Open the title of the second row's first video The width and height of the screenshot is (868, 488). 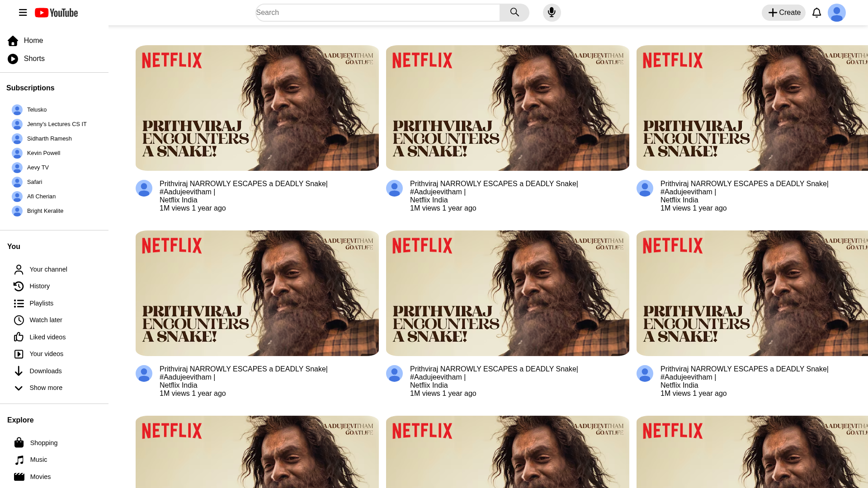click(244, 373)
